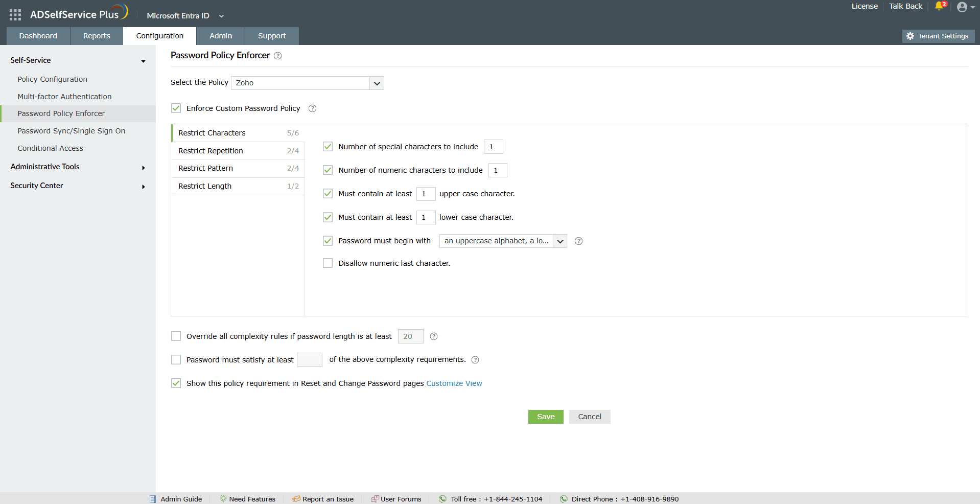Viewport: 980px width, 504px height.
Task: Uncheck Password must begin with option
Action: (328, 241)
